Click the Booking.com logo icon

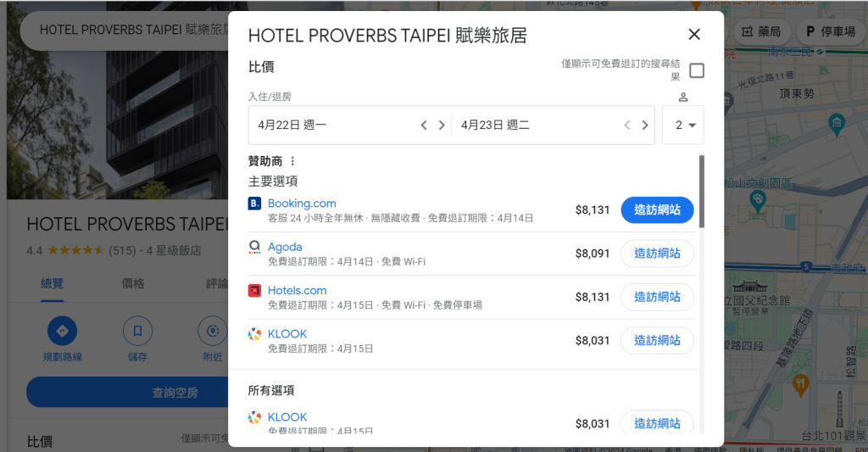(x=254, y=204)
